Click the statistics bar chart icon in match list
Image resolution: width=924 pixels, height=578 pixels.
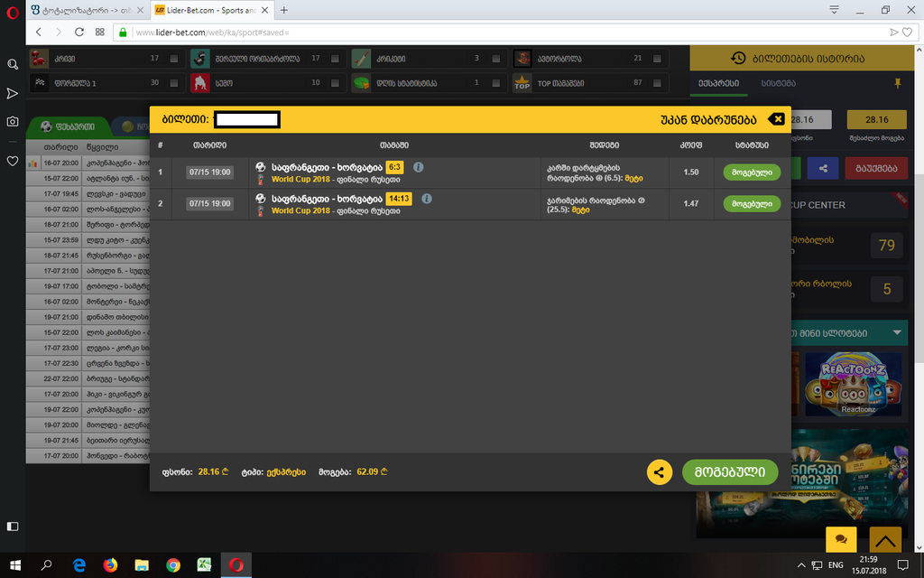pyautogui.click(x=32, y=163)
